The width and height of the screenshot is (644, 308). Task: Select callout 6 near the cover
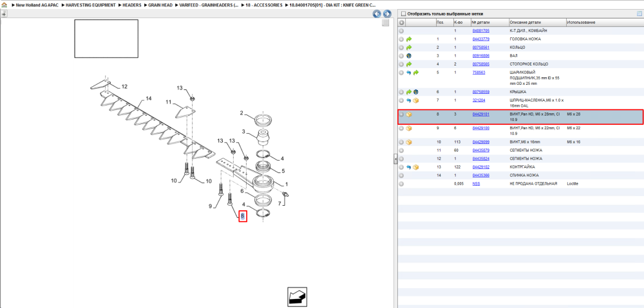[x=242, y=191]
